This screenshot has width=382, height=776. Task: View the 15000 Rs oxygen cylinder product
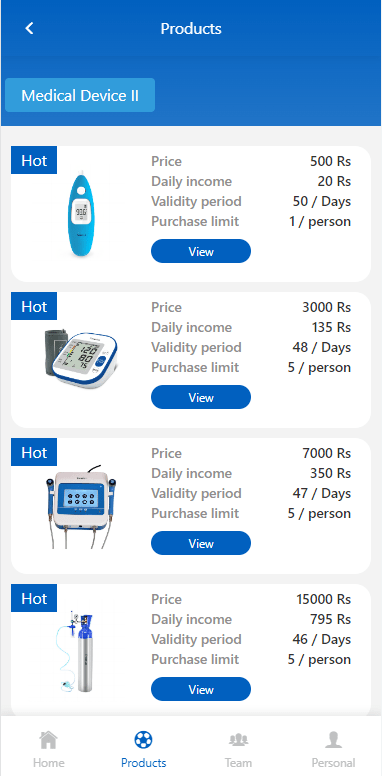[201, 689]
